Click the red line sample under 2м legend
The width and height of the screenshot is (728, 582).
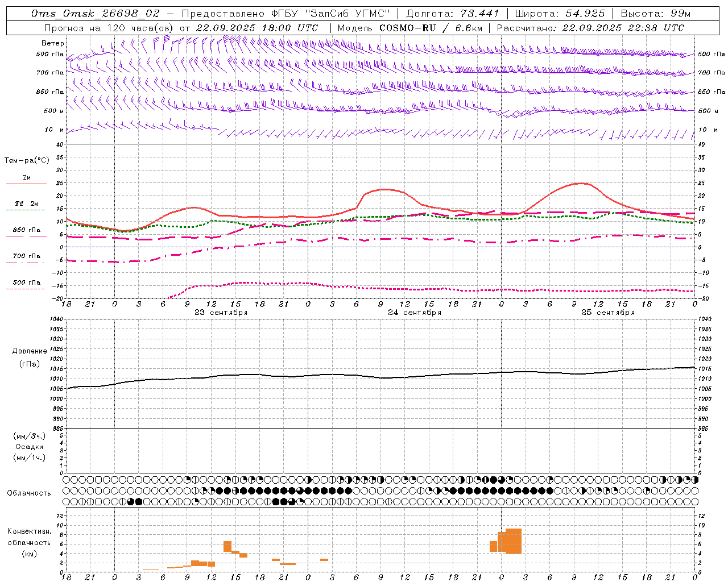coord(26,184)
